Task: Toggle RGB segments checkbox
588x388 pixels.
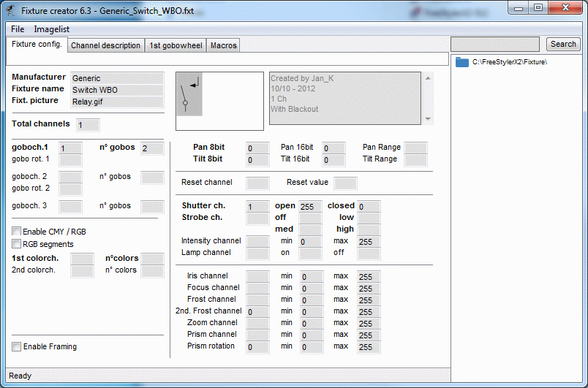Action: tap(16, 244)
